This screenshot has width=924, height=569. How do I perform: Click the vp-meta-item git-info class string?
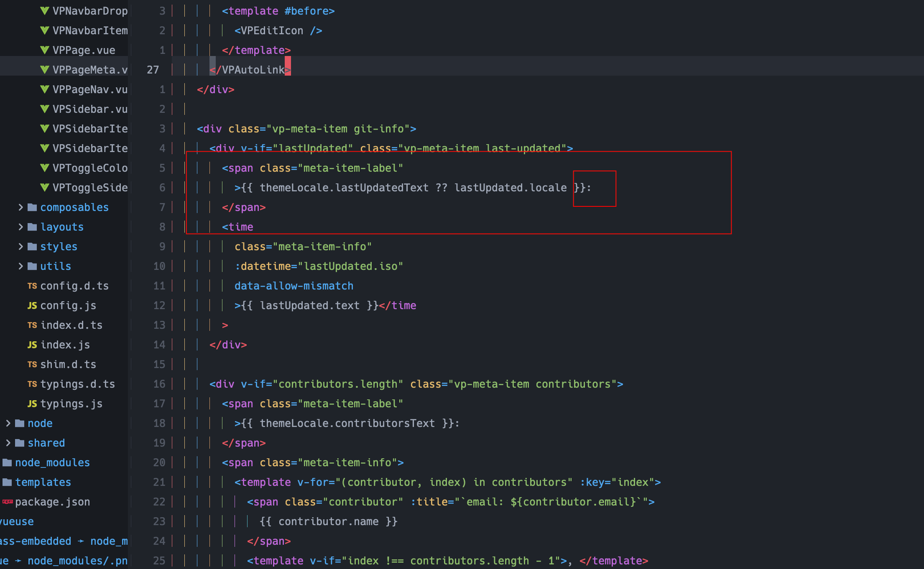pyautogui.click(x=338, y=129)
